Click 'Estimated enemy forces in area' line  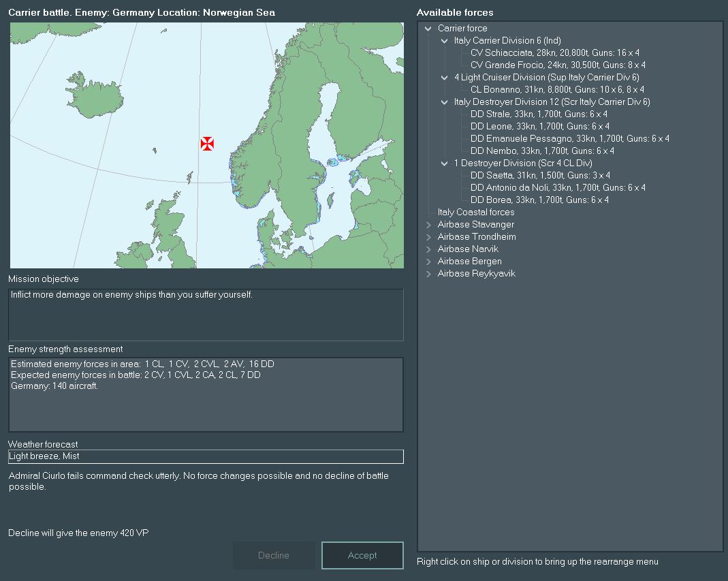tap(142, 364)
